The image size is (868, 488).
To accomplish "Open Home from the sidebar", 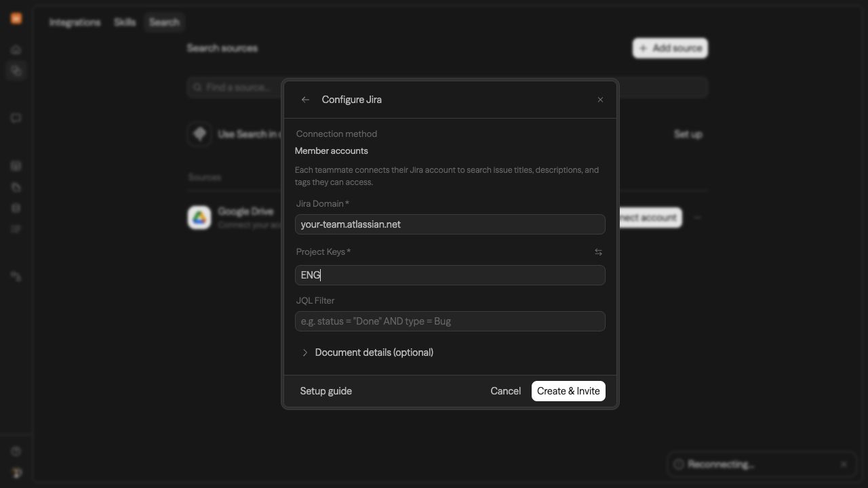I will 16,49.
